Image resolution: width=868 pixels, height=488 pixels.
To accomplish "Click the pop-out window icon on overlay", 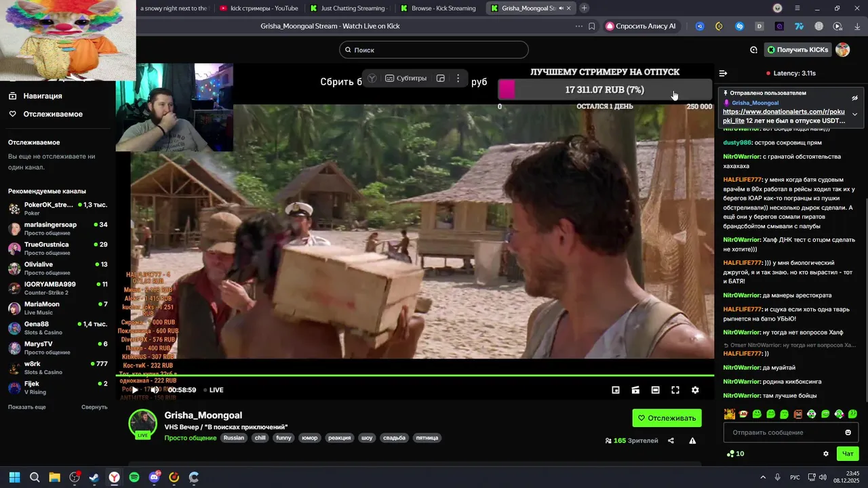I will [440, 78].
